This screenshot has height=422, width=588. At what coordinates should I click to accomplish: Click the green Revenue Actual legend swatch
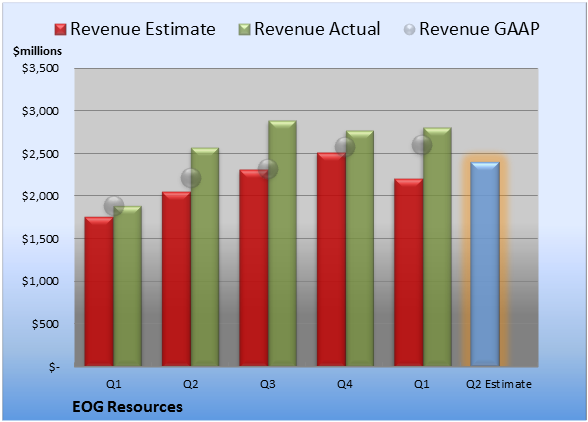coord(244,30)
